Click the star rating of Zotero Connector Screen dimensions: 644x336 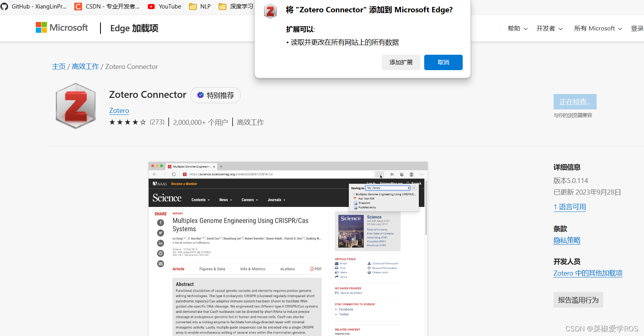point(127,122)
